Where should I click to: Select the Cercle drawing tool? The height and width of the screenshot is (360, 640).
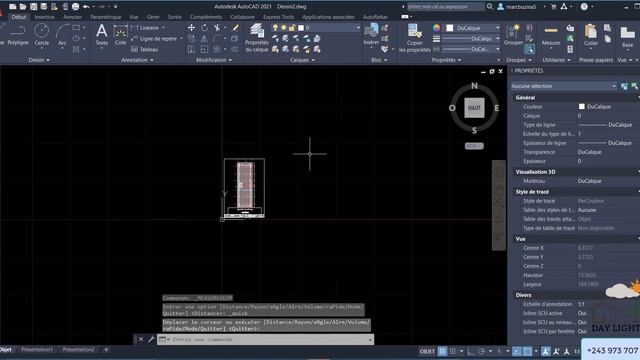(x=42, y=35)
